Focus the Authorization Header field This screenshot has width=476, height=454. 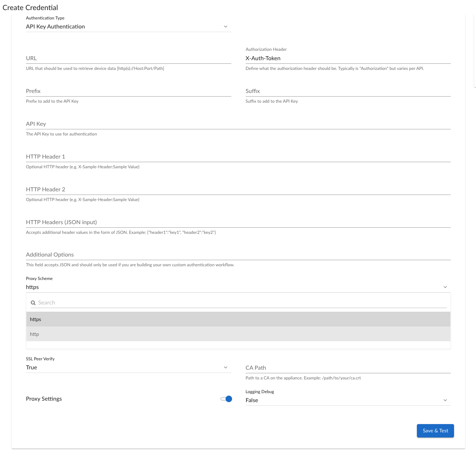pyautogui.click(x=348, y=58)
